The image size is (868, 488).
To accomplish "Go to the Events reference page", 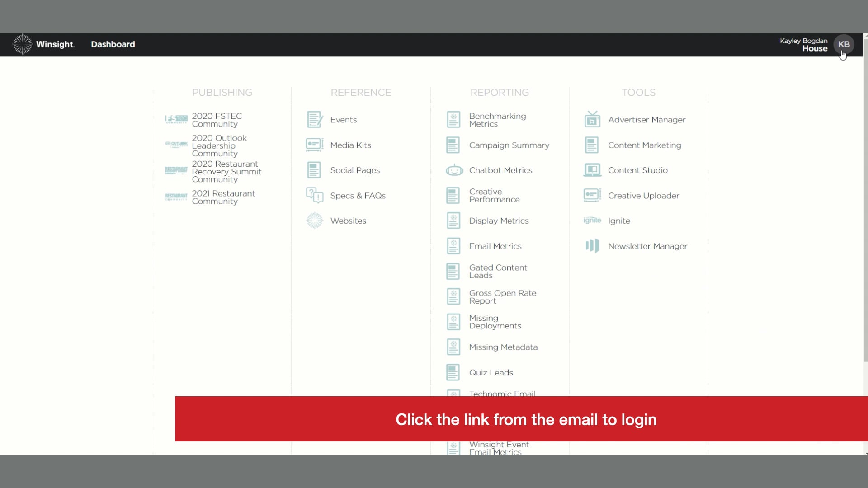I will coord(344,120).
